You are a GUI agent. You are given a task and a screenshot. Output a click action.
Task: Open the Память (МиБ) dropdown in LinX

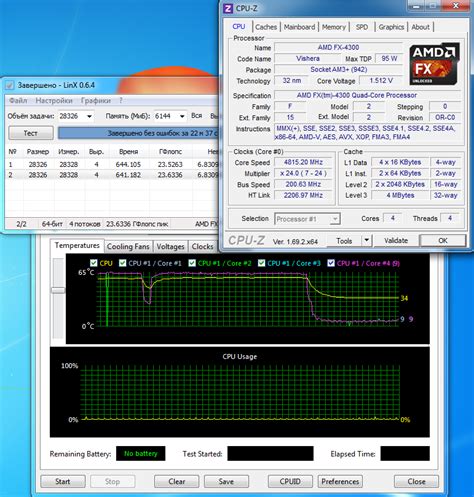pyautogui.click(x=182, y=116)
